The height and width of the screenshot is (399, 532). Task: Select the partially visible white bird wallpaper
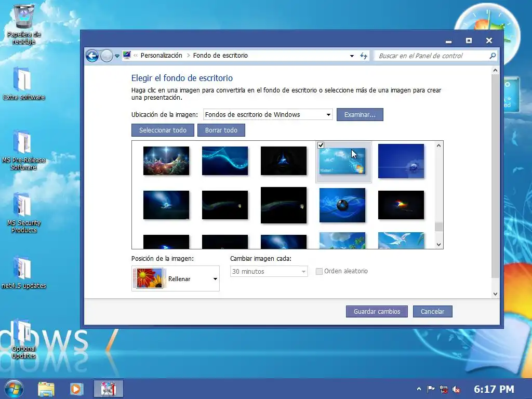tap(401, 240)
